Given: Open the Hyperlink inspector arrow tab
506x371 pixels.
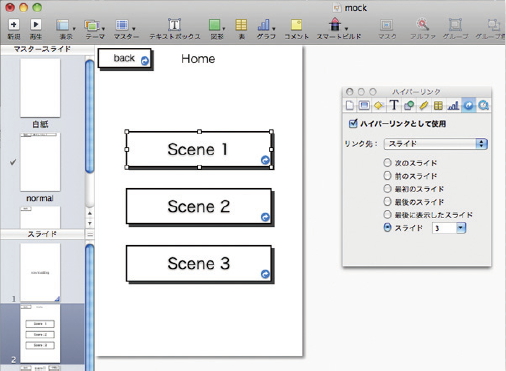Looking at the screenshot, I should coord(468,106).
